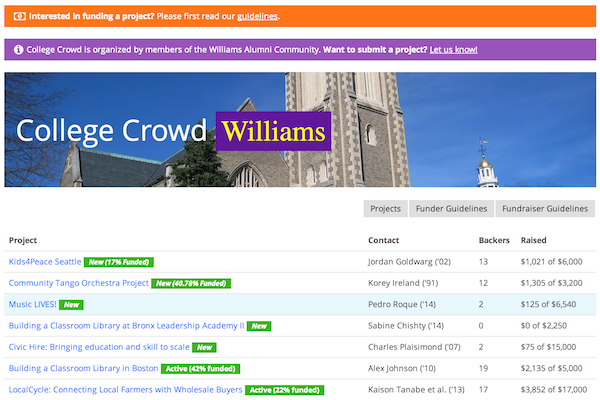The width and height of the screenshot is (600, 400).
Task: Click the Backers column header
Action: coord(494,240)
